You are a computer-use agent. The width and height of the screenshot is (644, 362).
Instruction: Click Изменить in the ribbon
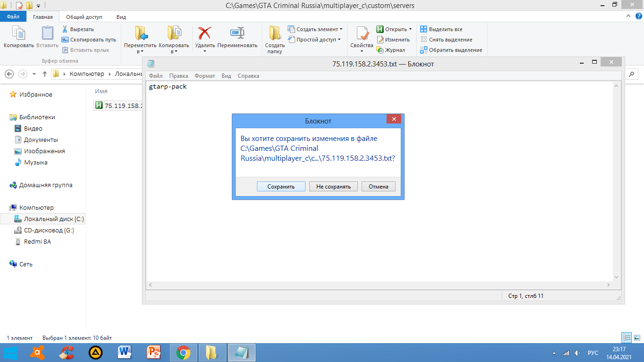pyautogui.click(x=393, y=40)
